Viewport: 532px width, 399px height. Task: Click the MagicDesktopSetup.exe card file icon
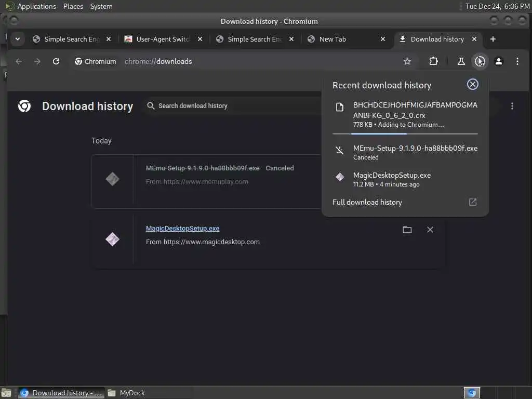(x=112, y=239)
